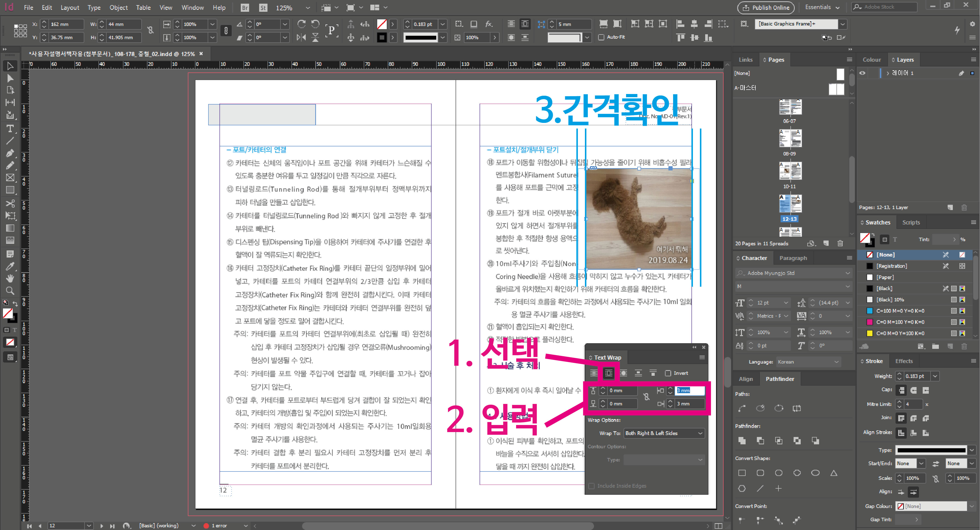The image size is (980, 530).
Task: Select the Rectangle Frame tool
Action: 10,177
